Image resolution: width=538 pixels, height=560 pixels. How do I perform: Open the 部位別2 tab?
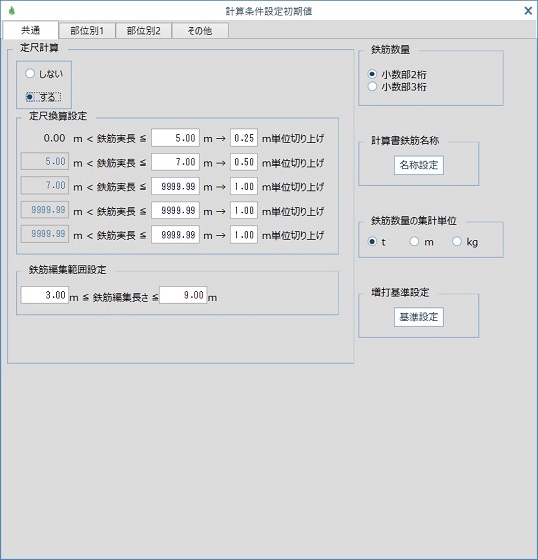pyautogui.click(x=144, y=31)
